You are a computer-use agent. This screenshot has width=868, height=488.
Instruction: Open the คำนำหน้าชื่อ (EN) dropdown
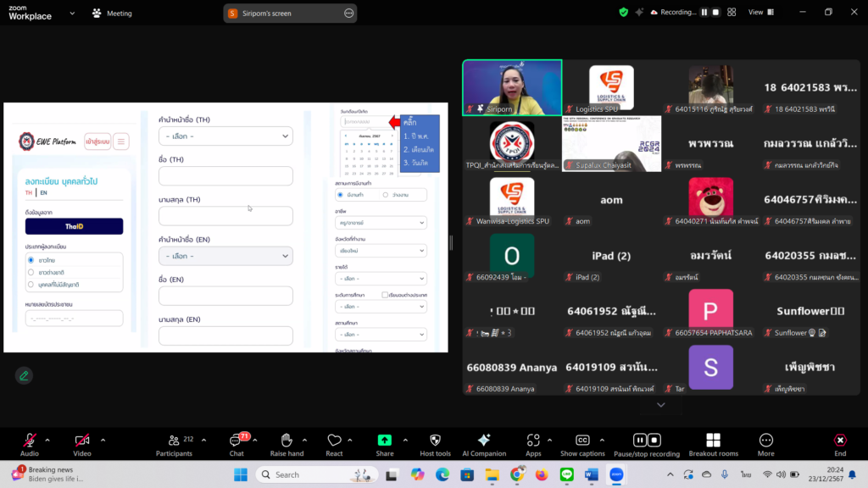(x=225, y=256)
